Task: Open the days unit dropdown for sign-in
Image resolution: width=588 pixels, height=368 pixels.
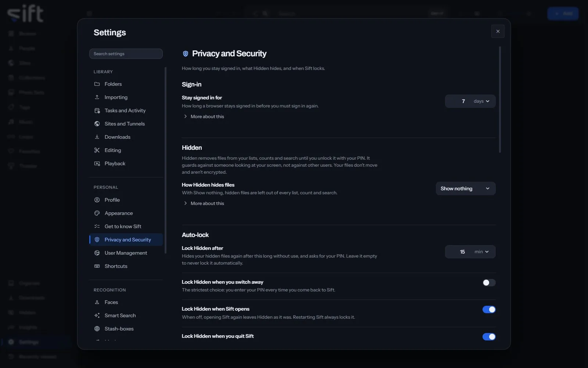Action: (482, 101)
